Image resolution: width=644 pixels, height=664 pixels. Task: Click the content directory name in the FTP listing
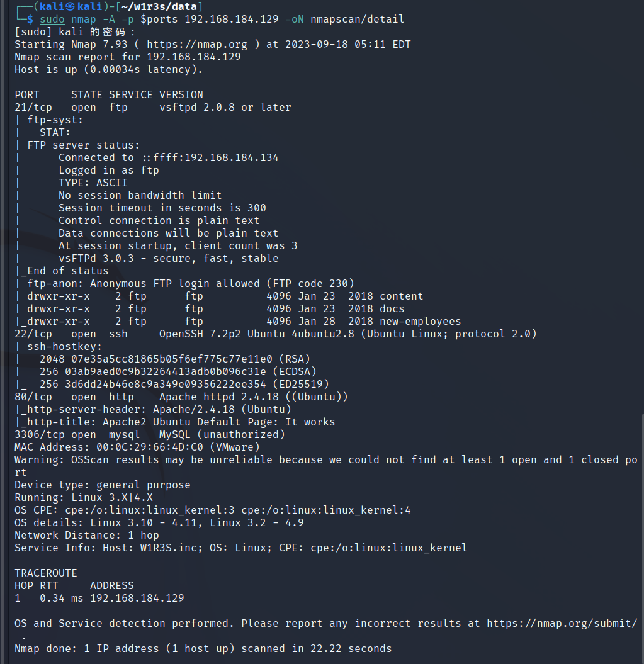click(x=401, y=296)
